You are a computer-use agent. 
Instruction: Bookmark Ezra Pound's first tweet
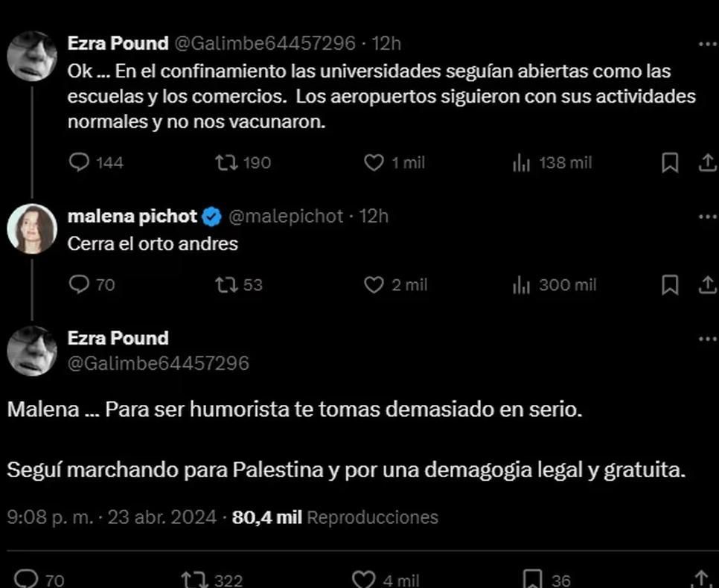coord(670,162)
